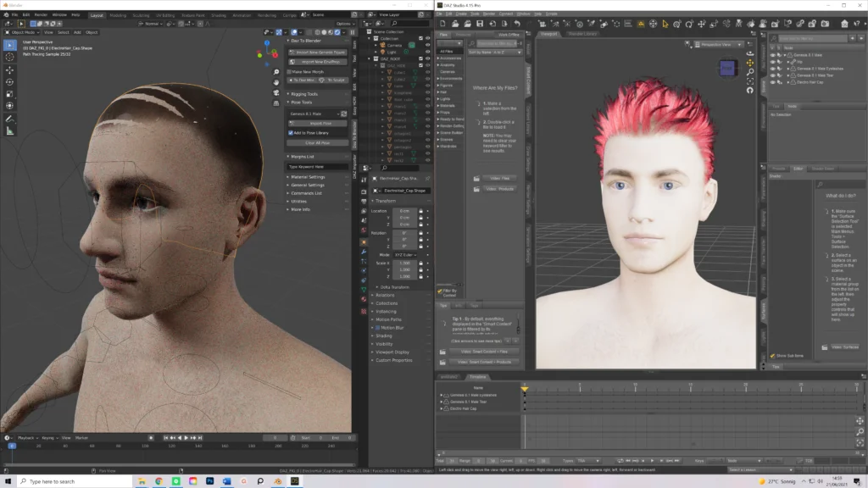This screenshot has height=488, width=868.
Task: Open Chrome from the Windows taskbar
Action: point(159,481)
